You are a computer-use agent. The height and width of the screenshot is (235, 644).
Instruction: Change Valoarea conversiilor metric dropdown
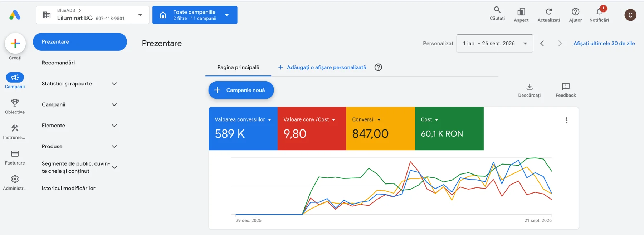click(x=269, y=120)
